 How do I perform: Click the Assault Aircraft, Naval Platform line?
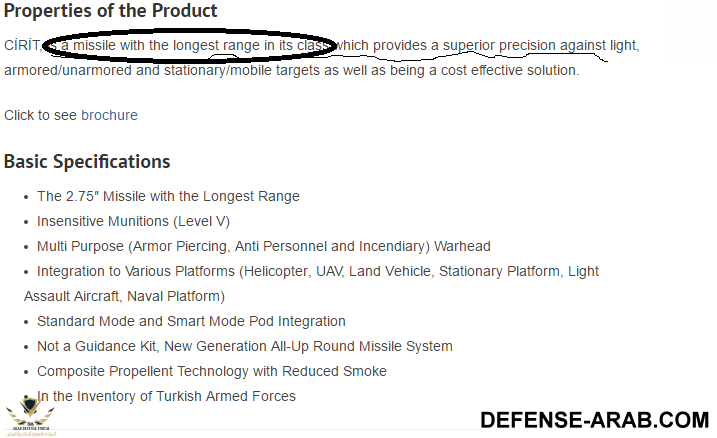tap(124, 296)
